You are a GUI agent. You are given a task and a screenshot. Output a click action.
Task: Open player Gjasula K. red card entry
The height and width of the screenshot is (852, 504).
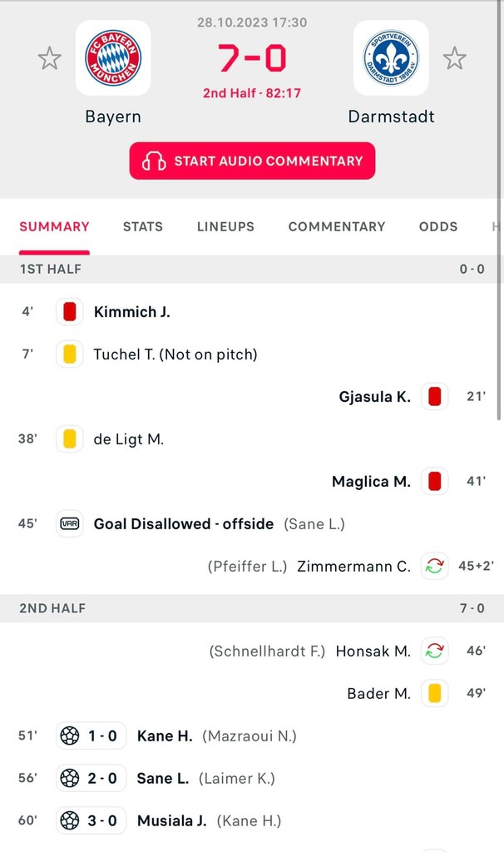point(374,397)
